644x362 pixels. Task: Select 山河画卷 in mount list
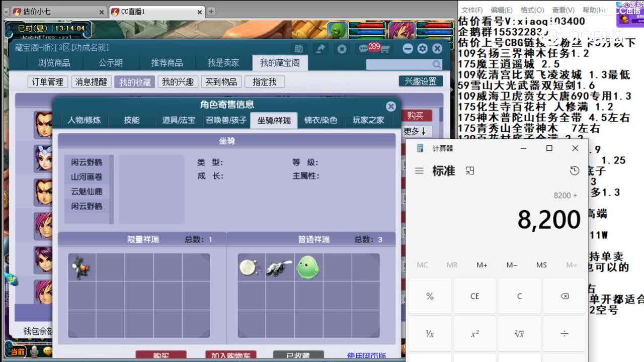coord(87,177)
